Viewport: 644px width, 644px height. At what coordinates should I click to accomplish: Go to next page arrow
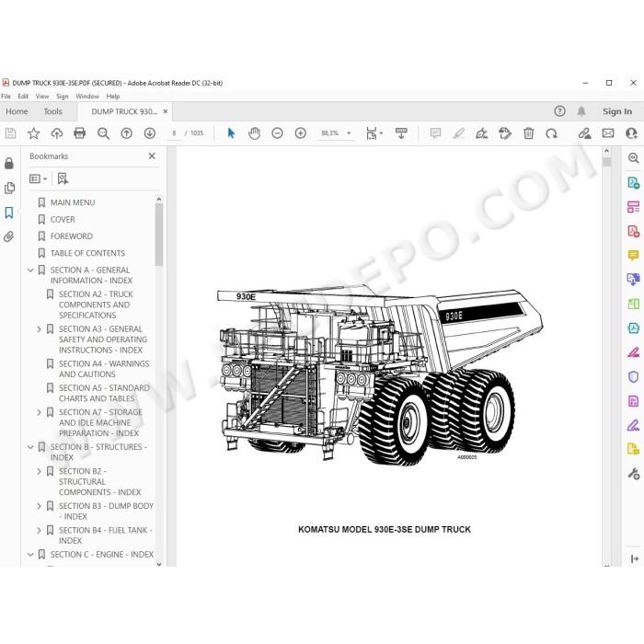pyautogui.click(x=150, y=133)
